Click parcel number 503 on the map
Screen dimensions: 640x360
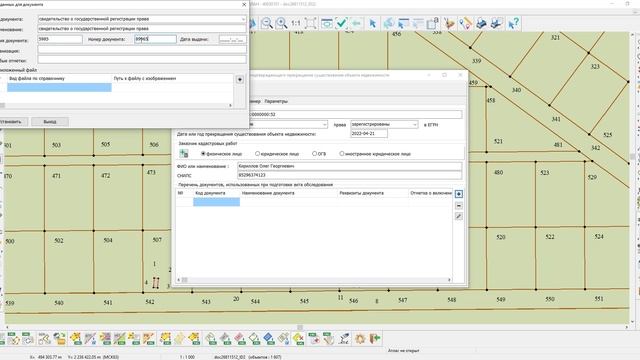[x=56, y=145]
